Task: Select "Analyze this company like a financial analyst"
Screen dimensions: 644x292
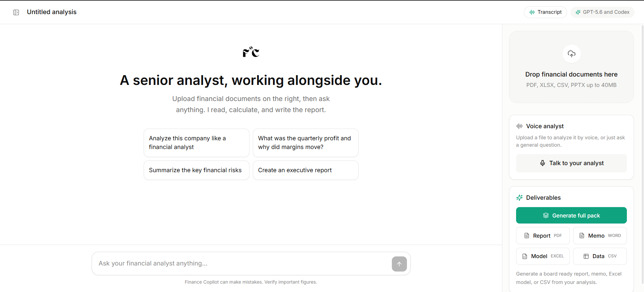Action: point(196,143)
